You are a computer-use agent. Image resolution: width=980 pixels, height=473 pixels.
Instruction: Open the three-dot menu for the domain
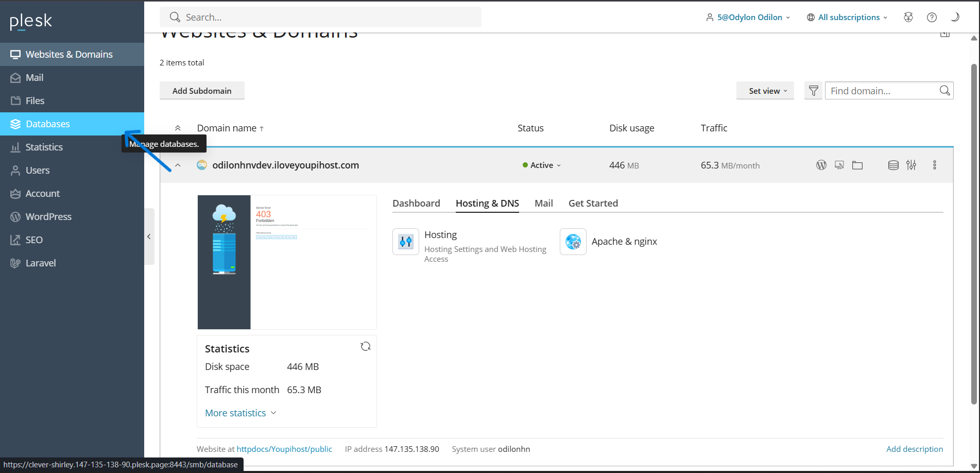tap(935, 165)
